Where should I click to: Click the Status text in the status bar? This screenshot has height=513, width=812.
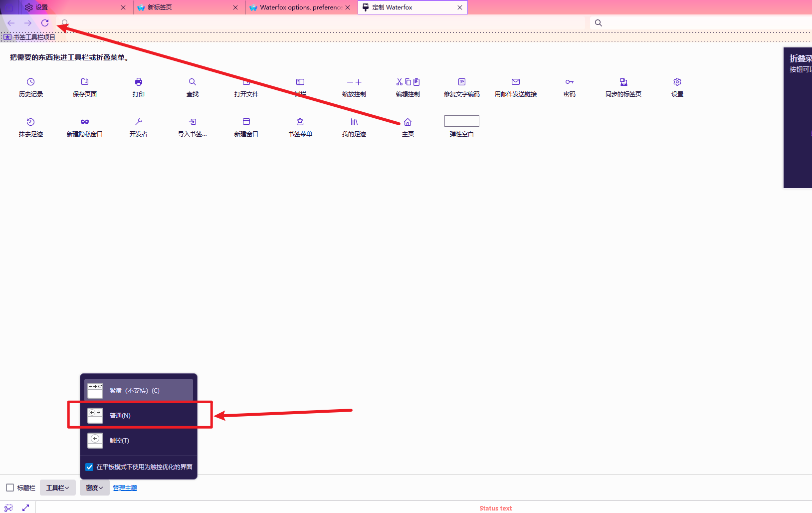(496, 508)
